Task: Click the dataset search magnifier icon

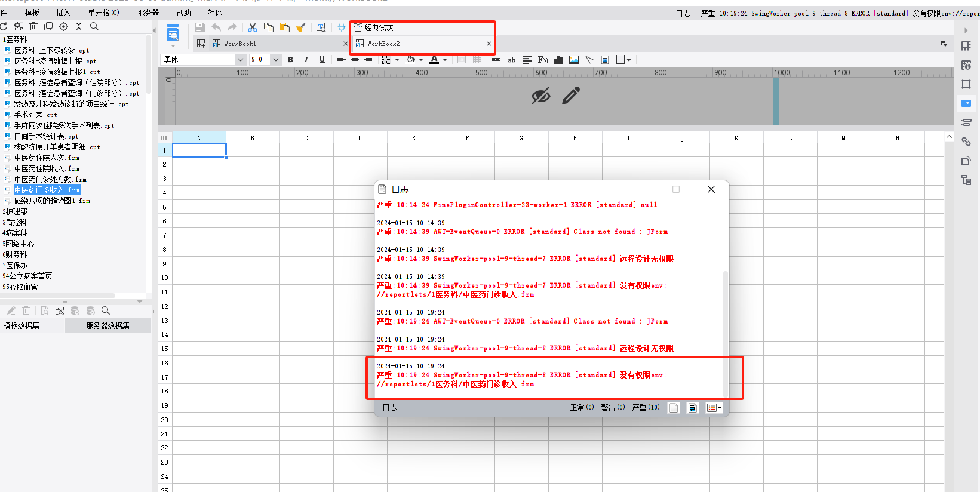Action: click(x=106, y=310)
